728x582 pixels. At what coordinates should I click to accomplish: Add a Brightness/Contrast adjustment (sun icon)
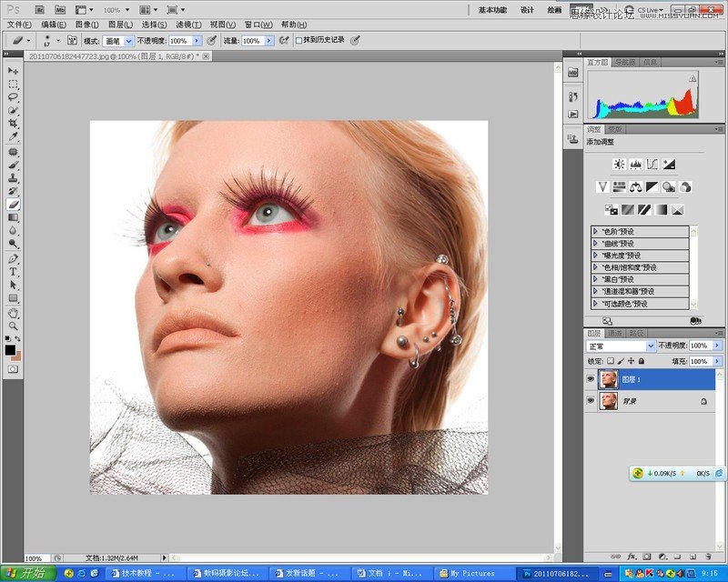(620, 165)
